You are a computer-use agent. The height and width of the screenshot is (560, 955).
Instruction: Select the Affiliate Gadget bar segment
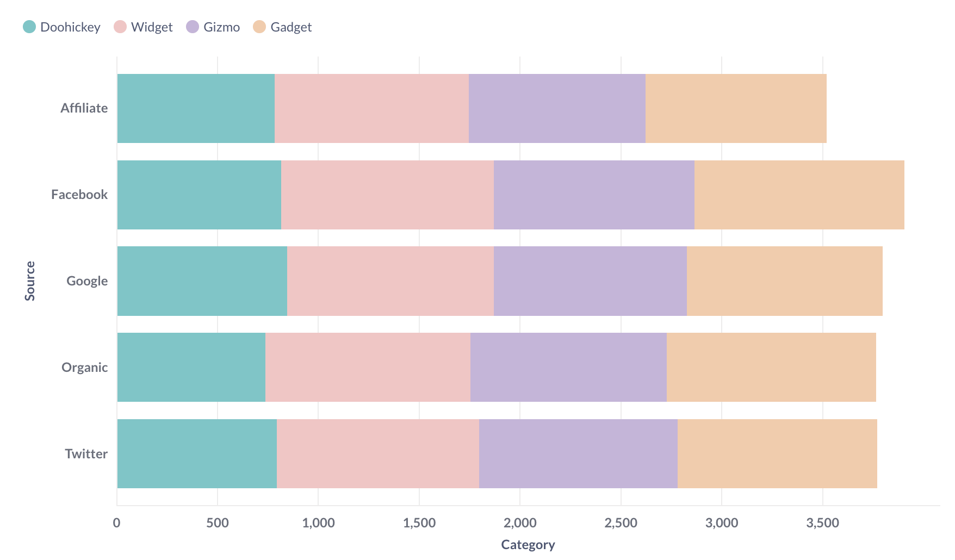(736, 108)
